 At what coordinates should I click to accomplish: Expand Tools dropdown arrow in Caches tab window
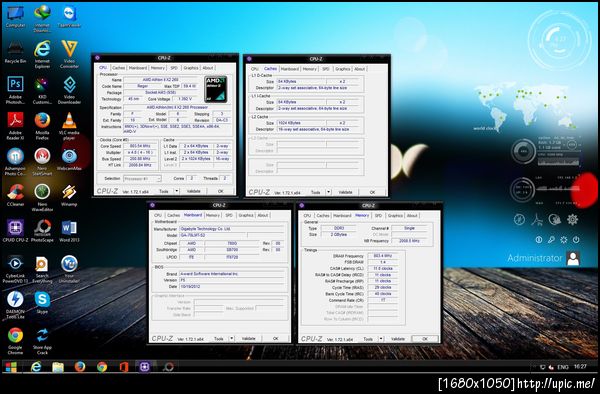328,192
